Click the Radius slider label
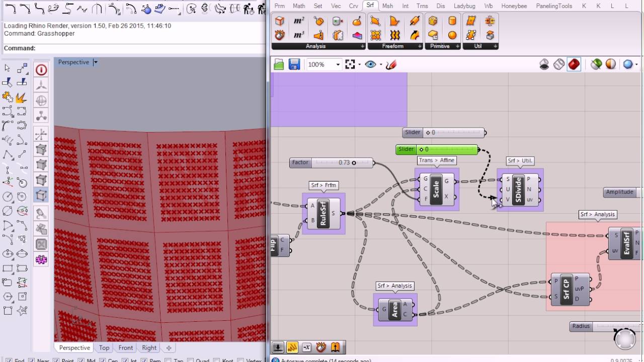Screen dimensions: 644x362 point(581,326)
